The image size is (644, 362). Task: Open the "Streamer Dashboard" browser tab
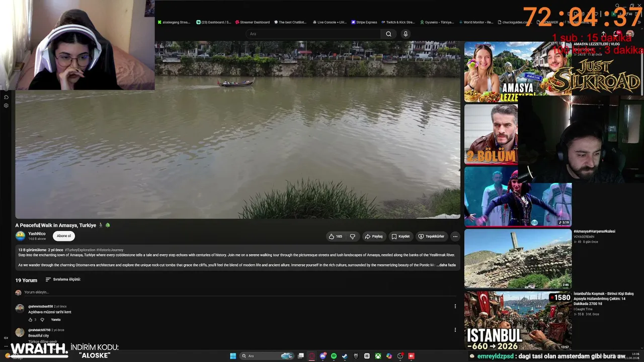[x=252, y=22]
